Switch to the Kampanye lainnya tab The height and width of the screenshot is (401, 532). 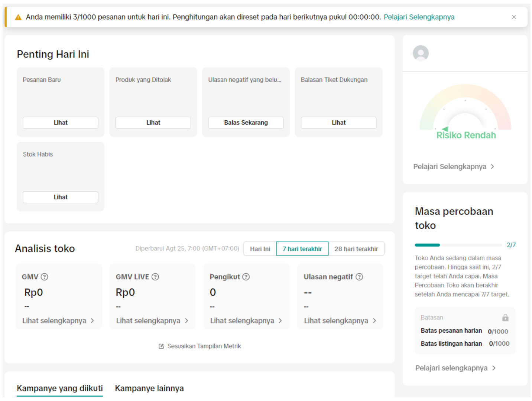click(149, 388)
